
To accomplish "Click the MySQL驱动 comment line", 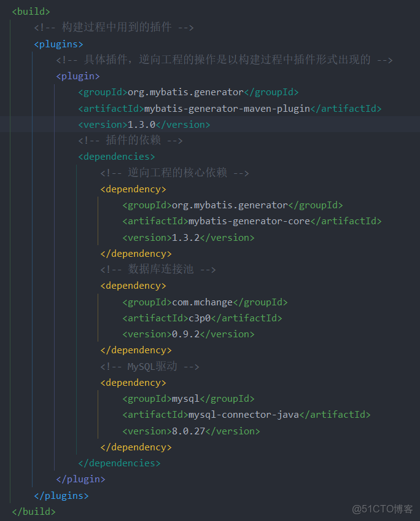I will coord(150,367).
